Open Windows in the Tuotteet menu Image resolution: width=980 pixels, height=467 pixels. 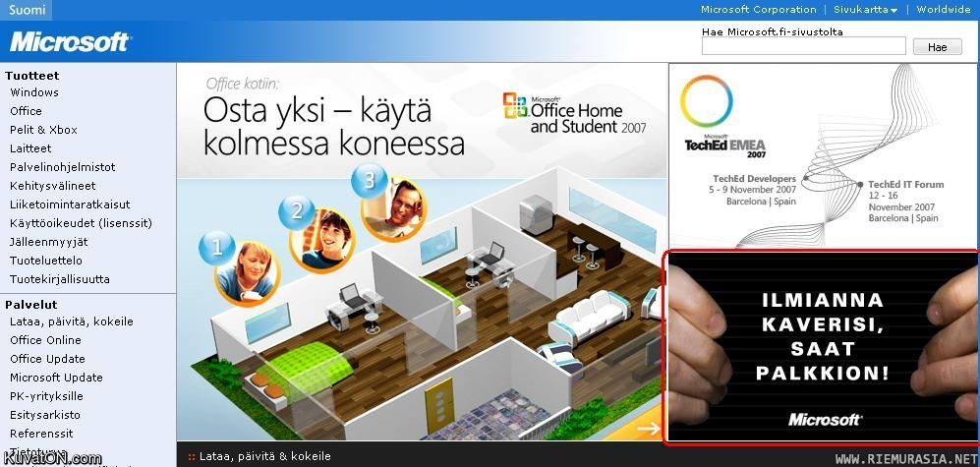coord(34,92)
